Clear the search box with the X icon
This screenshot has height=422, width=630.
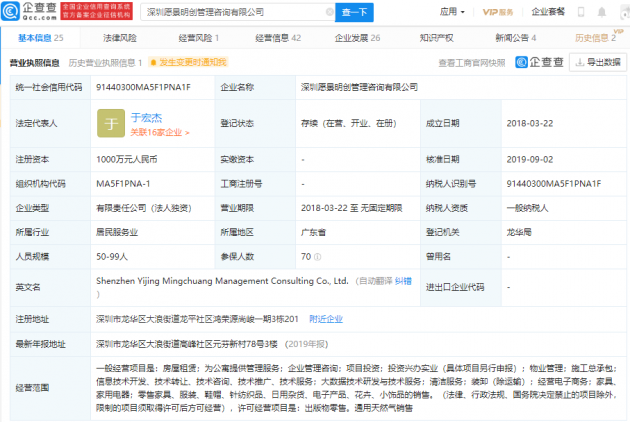coord(329,12)
